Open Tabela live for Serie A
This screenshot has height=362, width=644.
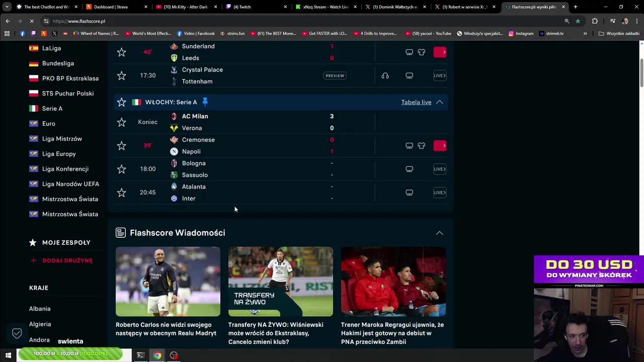416,102
